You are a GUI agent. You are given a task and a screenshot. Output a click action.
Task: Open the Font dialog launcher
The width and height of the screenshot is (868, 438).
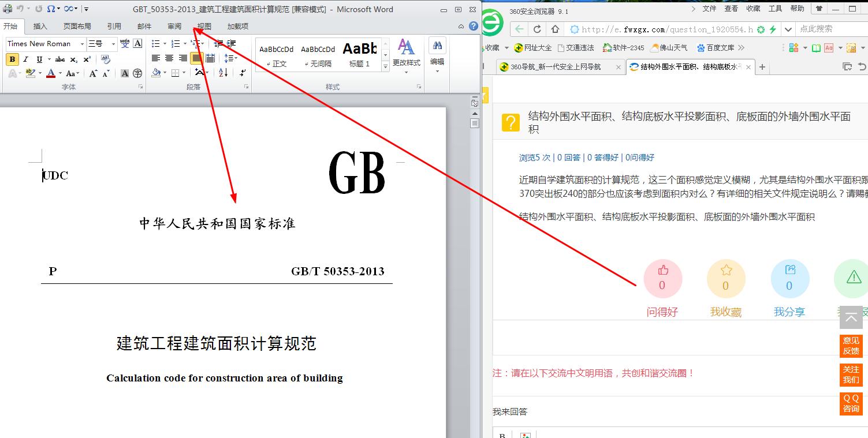(140, 87)
